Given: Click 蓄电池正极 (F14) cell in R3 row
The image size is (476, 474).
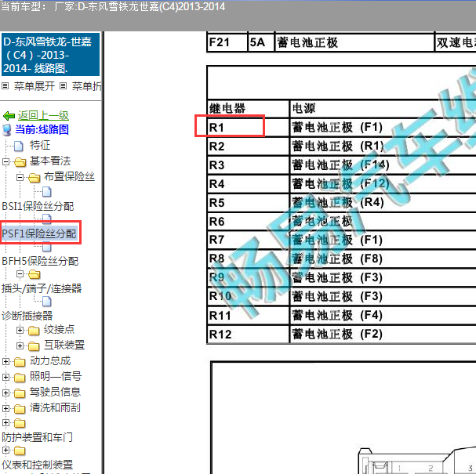Looking at the screenshot, I should 383,165.
